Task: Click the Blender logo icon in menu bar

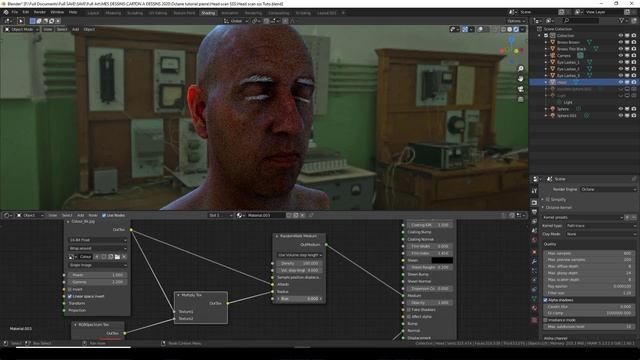Action: tap(6, 12)
